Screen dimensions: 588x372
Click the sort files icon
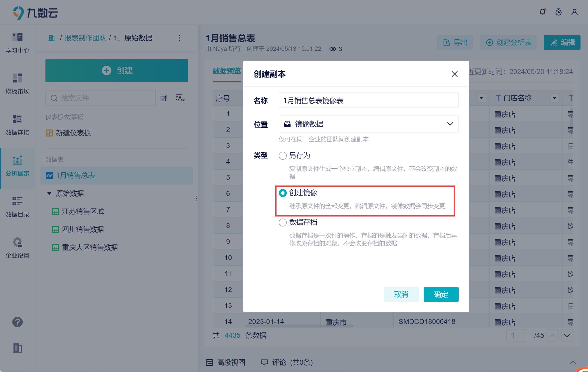(x=180, y=98)
